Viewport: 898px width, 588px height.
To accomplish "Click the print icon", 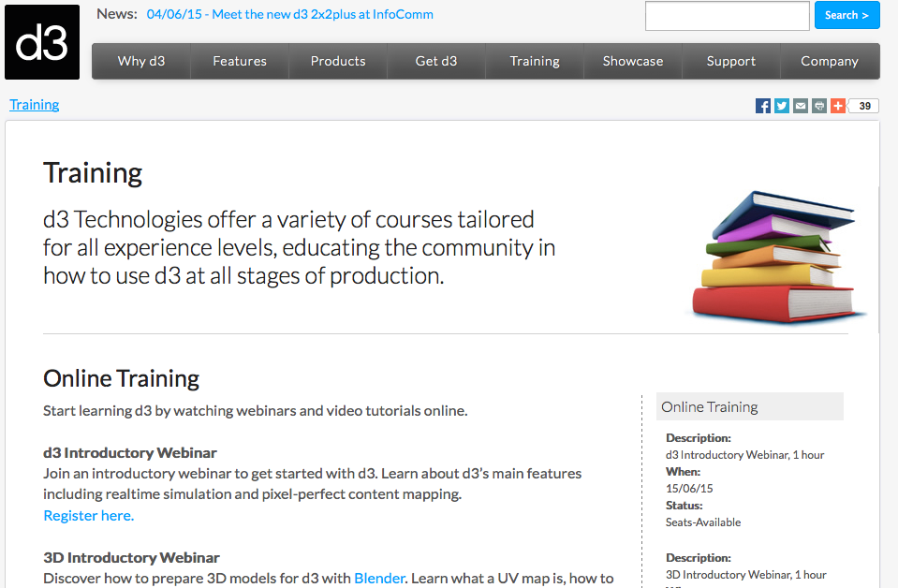I will pos(819,106).
